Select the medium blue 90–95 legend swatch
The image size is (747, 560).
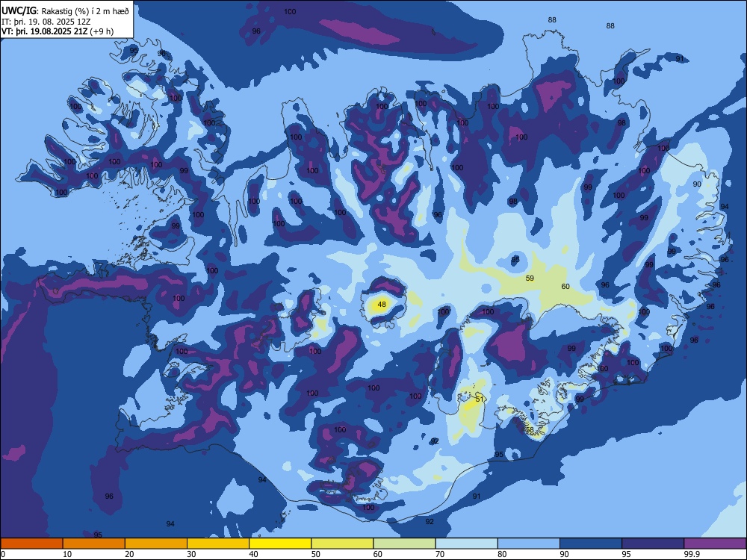(591, 544)
